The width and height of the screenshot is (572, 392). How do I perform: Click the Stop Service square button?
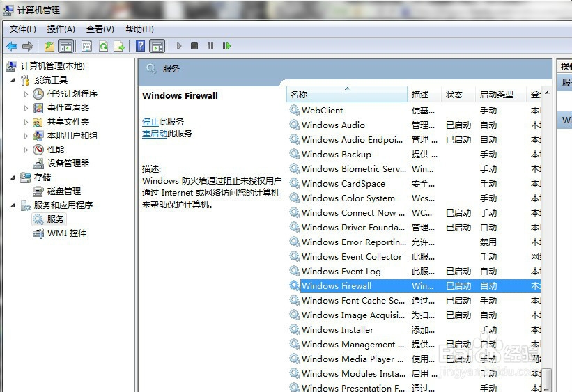click(194, 46)
